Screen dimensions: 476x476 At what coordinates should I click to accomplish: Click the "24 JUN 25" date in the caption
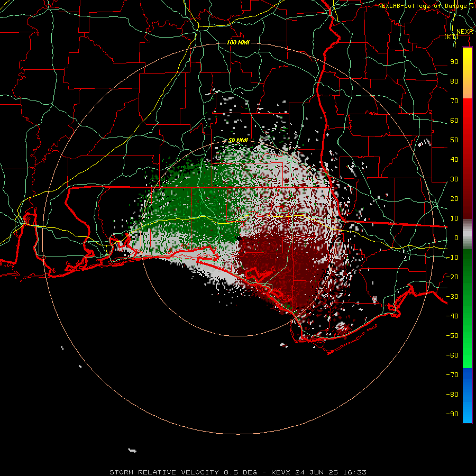pyautogui.click(x=317, y=472)
